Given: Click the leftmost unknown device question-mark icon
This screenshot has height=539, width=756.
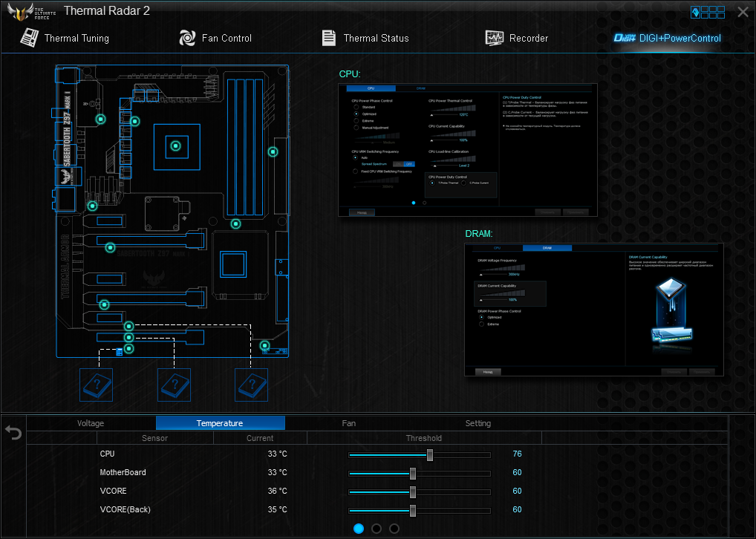Looking at the screenshot, I should (x=97, y=385).
